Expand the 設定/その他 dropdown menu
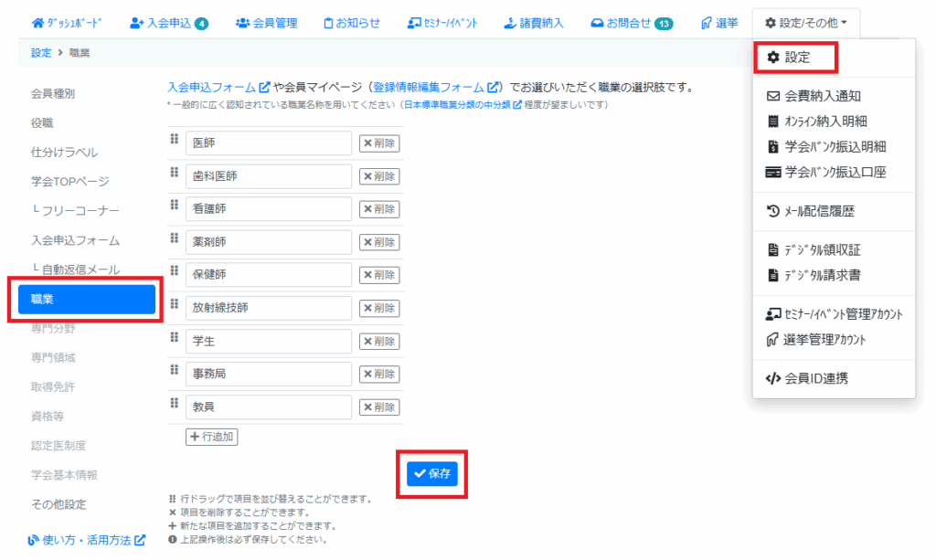 point(805,23)
